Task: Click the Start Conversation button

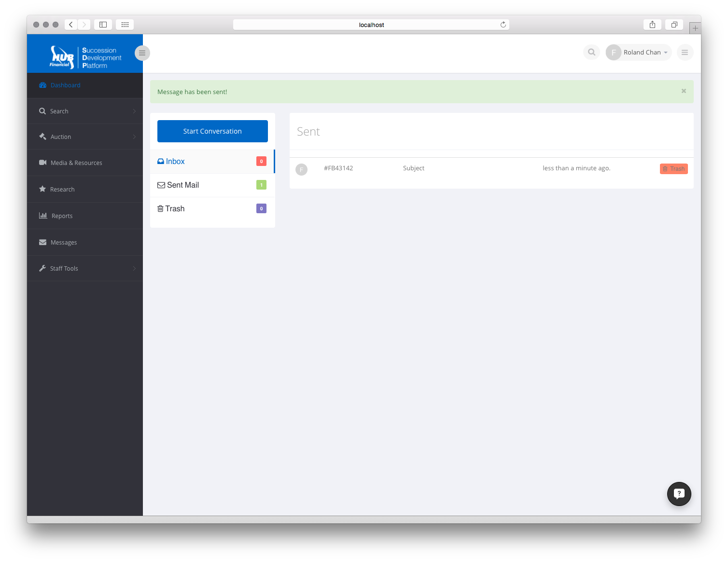Action: (212, 131)
